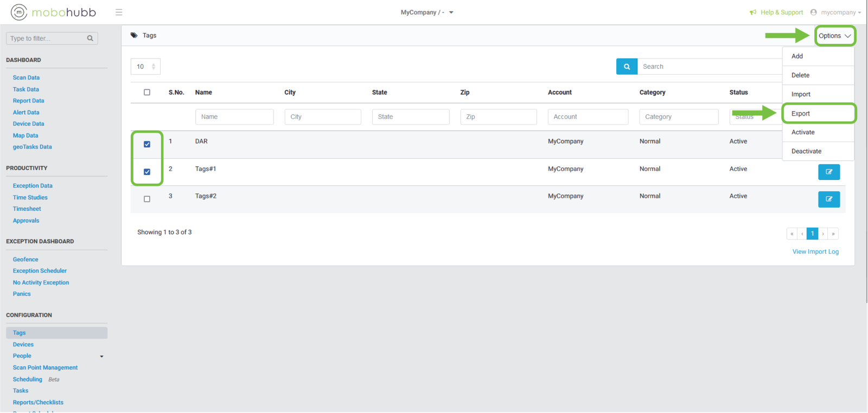Click the Help & Support megaphone icon
868x413 pixels.
point(753,12)
